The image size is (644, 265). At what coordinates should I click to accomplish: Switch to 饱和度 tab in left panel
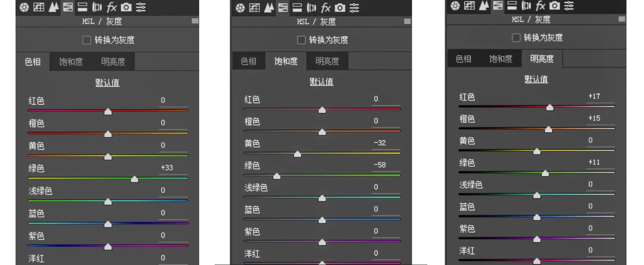click(x=71, y=61)
